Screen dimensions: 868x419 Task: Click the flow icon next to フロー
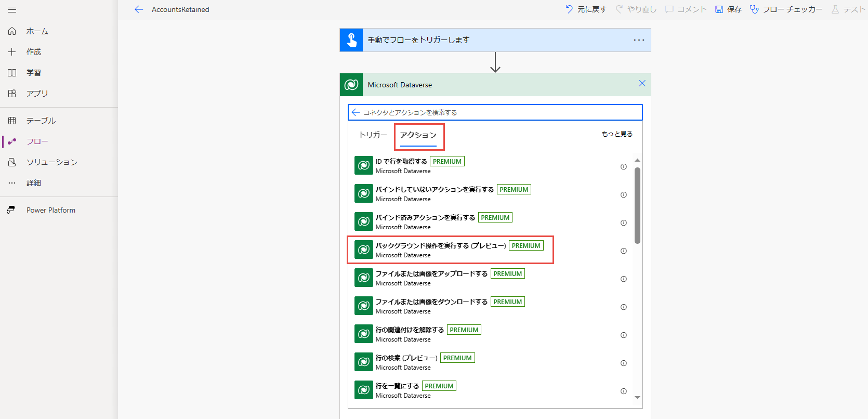[x=12, y=141]
